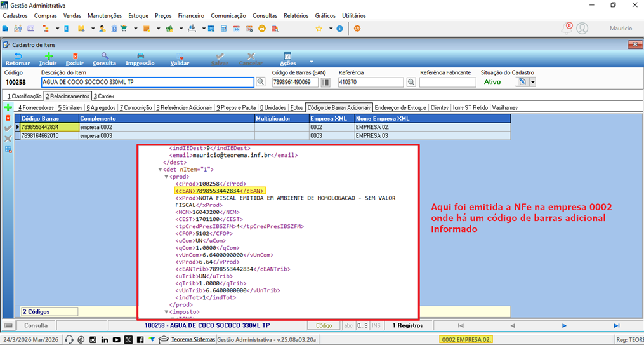Click the graduation cap icon in status bar
Screen dimensions: 644x345
[164, 340]
